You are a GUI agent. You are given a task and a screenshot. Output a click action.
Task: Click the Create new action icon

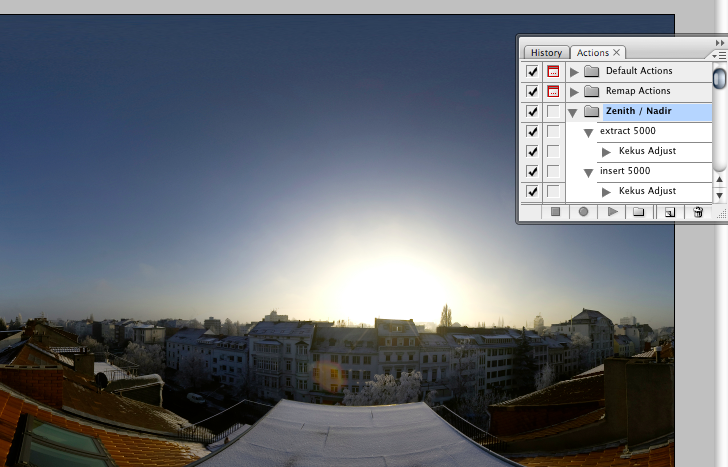coord(669,212)
